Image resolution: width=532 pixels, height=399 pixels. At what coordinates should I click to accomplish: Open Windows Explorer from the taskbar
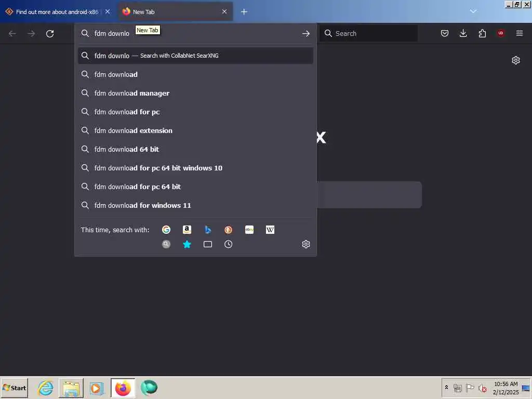[71, 388]
